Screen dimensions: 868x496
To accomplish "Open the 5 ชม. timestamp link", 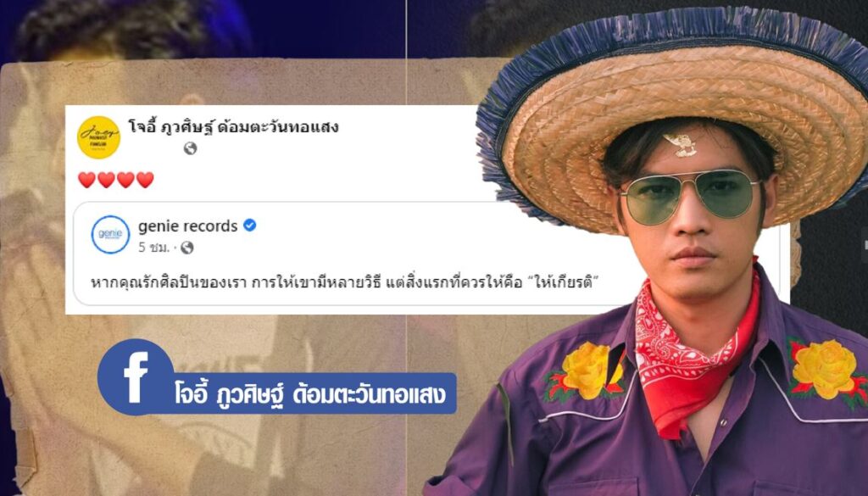I will pyautogui.click(x=154, y=248).
